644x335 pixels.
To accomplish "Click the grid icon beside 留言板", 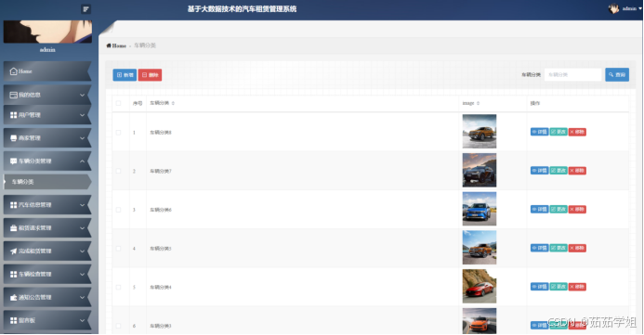I will (14, 321).
